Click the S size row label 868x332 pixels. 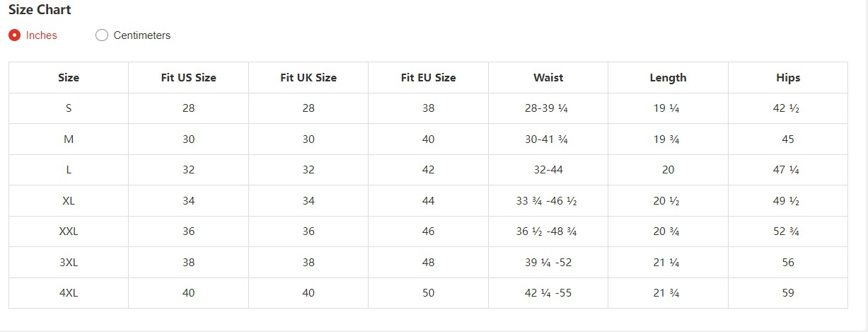point(69,108)
